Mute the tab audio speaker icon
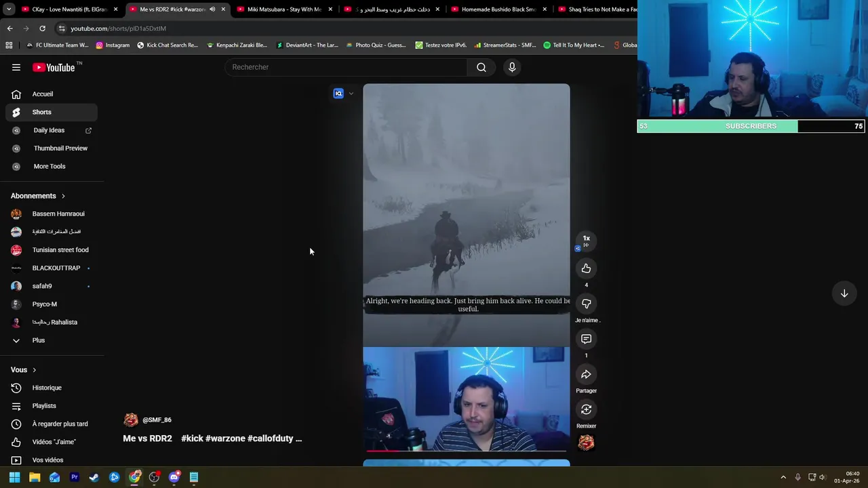Image resolution: width=868 pixels, height=488 pixels. 212,9
